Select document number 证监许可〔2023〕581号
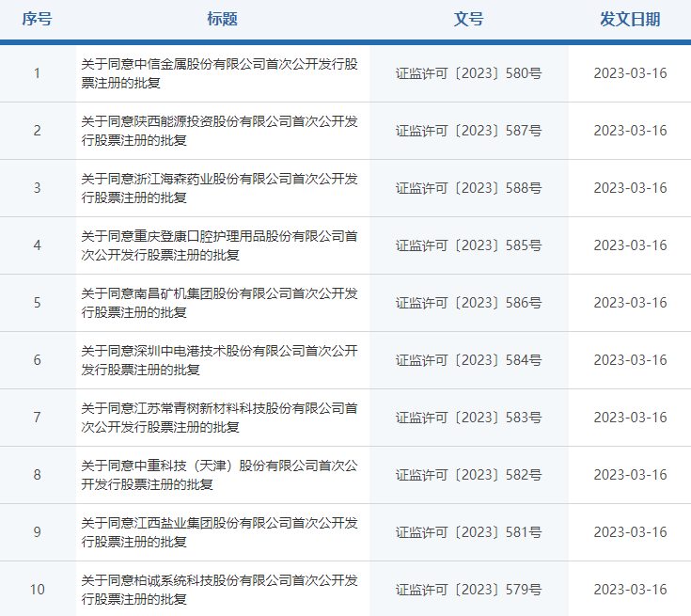The image size is (691, 616). coord(468,531)
